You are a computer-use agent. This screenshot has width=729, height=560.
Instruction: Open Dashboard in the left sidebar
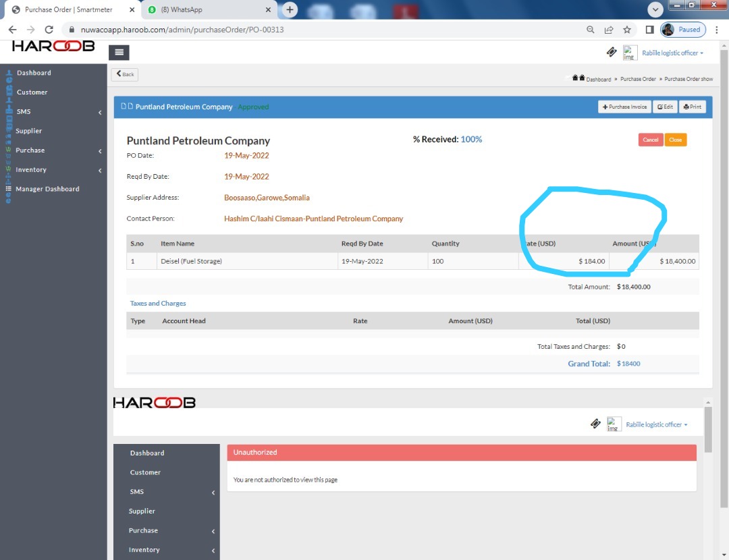tap(34, 73)
